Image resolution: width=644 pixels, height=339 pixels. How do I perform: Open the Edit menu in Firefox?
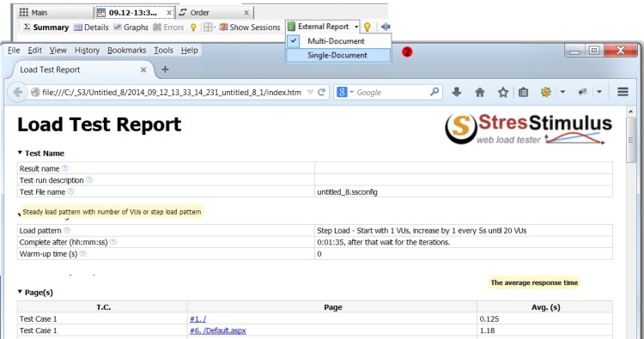(34, 50)
